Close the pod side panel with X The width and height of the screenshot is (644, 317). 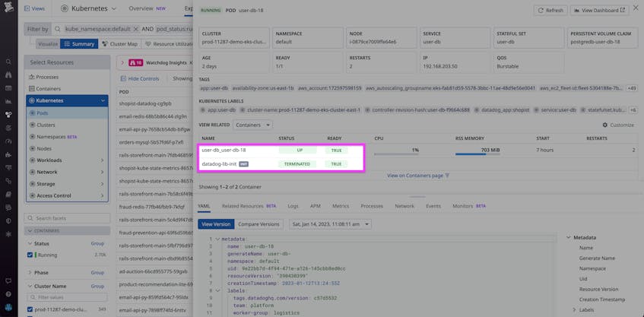[x=636, y=9]
